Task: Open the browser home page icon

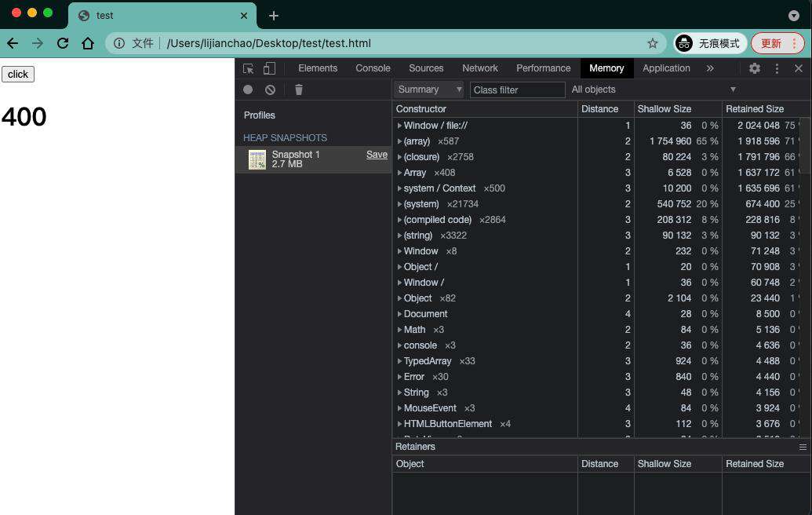Action: tap(88, 43)
